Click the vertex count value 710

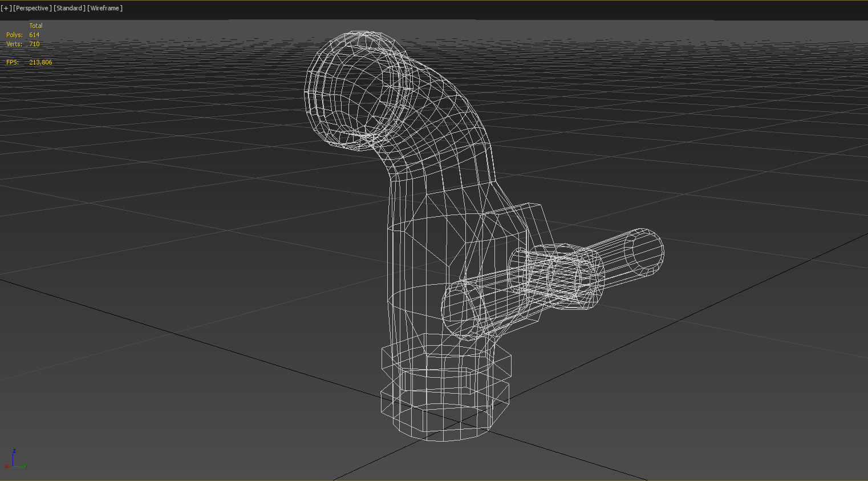[34, 44]
